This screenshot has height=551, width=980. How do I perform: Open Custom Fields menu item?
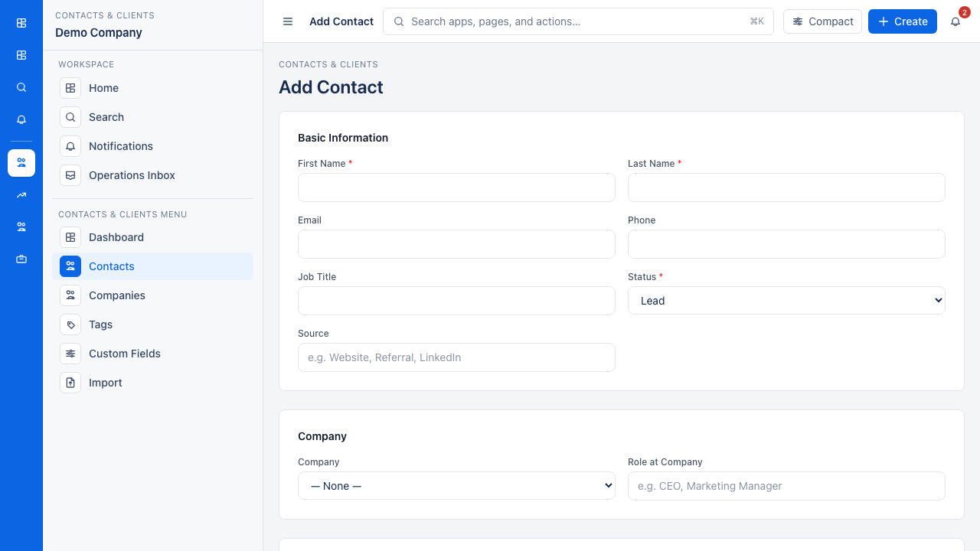coord(152,354)
